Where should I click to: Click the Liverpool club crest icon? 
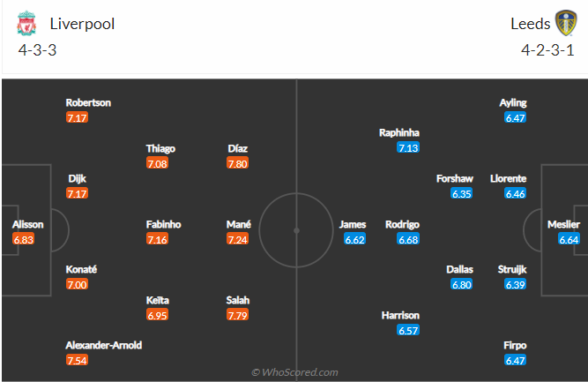(x=26, y=23)
